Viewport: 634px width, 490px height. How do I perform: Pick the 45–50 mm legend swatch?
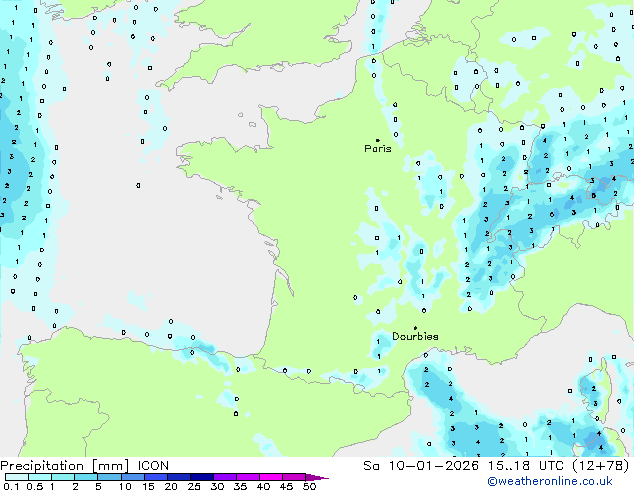pos(294,477)
